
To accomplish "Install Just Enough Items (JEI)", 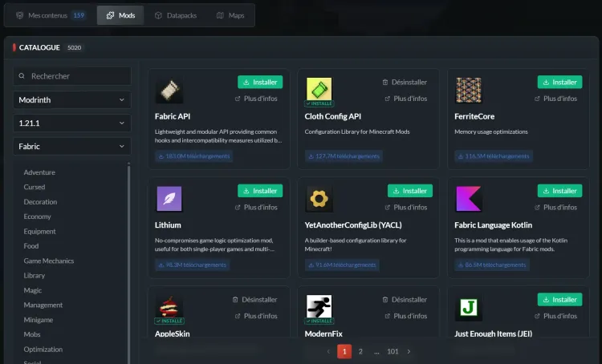I will pos(559,300).
